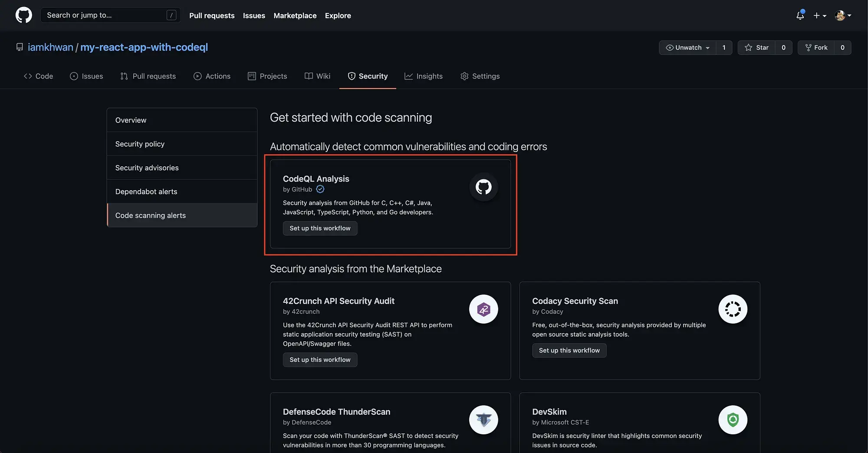Open the iamkhwan user profile link
868x453 pixels.
(x=50, y=47)
